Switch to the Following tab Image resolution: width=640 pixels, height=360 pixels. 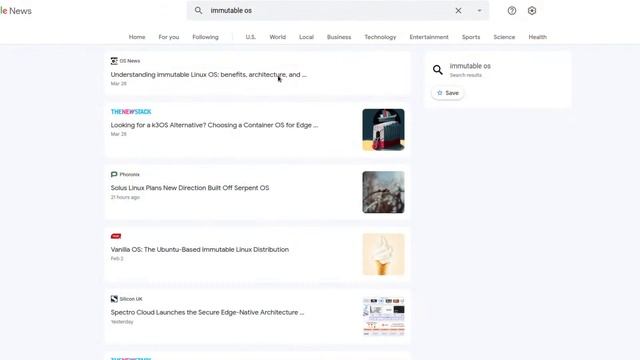point(205,37)
